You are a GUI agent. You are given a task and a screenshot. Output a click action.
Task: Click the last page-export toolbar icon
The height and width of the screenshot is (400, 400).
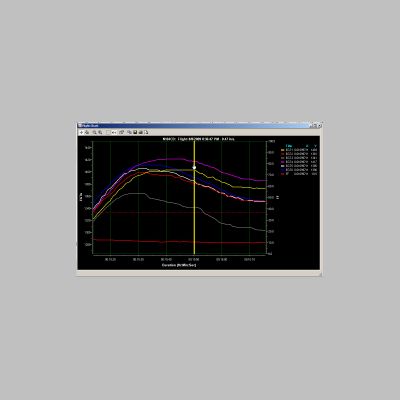pyautogui.click(x=146, y=133)
